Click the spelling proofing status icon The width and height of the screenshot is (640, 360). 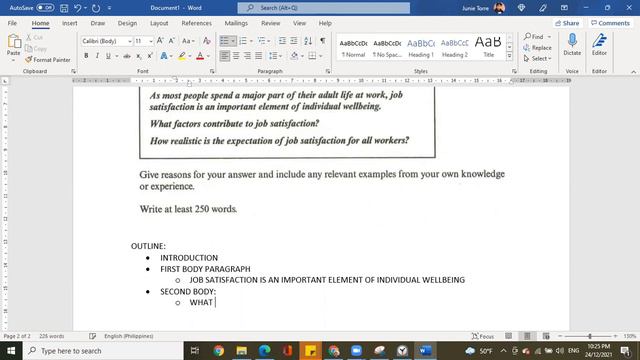(x=93, y=336)
